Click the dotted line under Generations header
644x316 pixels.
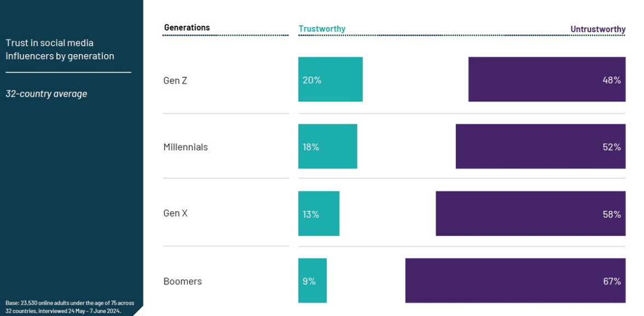pos(225,36)
